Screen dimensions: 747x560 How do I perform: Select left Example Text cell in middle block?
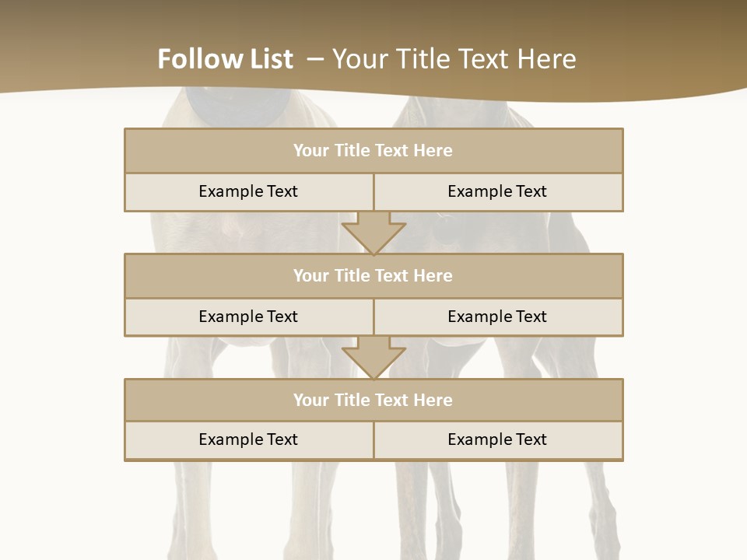[248, 317]
